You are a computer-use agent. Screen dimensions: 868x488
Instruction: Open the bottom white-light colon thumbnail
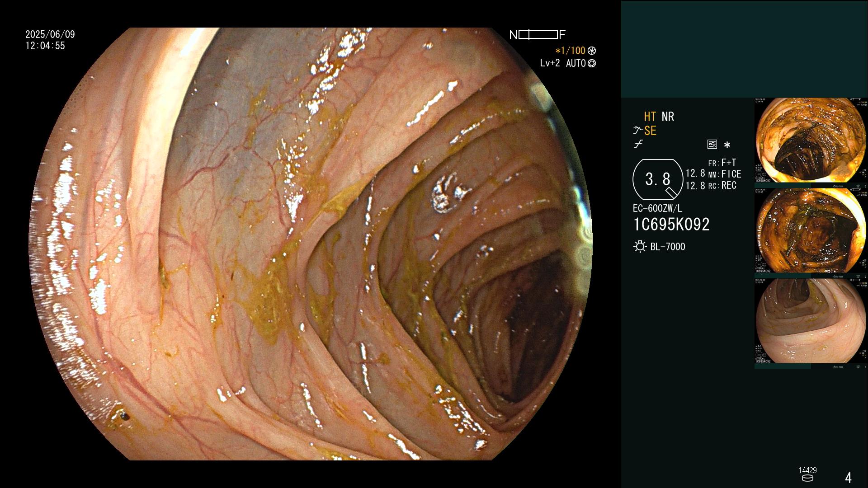[811, 321]
